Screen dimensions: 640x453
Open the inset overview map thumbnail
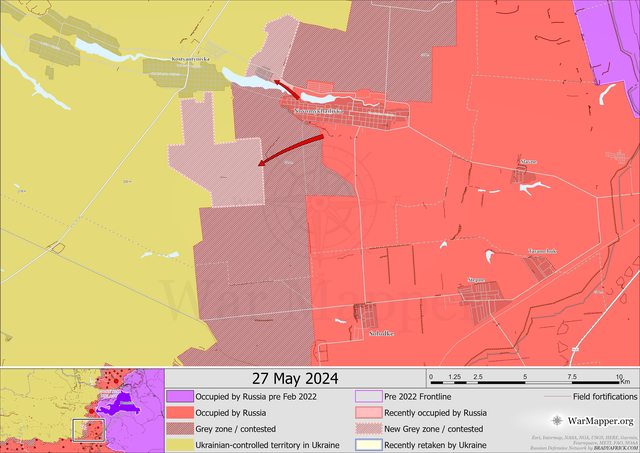coord(82,410)
